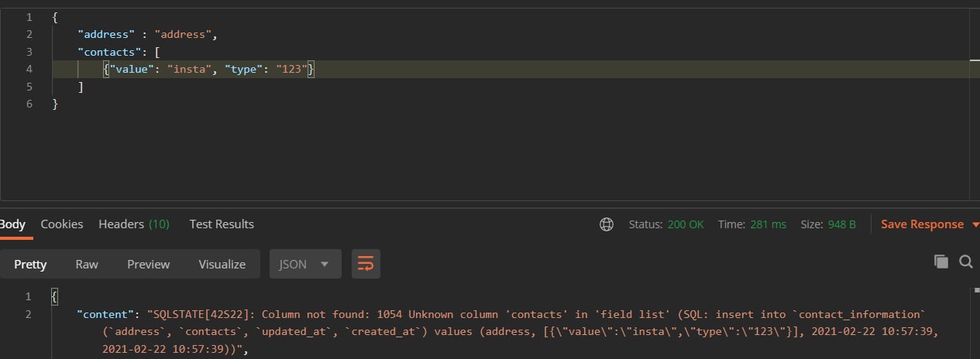Open search in response with magnifier icon
Image resolution: width=980 pixels, height=359 pixels.
coord(966,262)
